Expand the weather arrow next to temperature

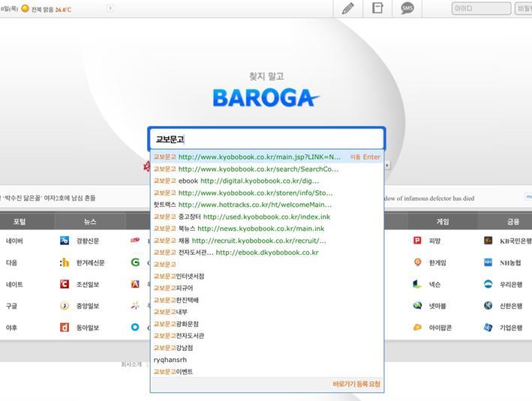pos(110,8)
